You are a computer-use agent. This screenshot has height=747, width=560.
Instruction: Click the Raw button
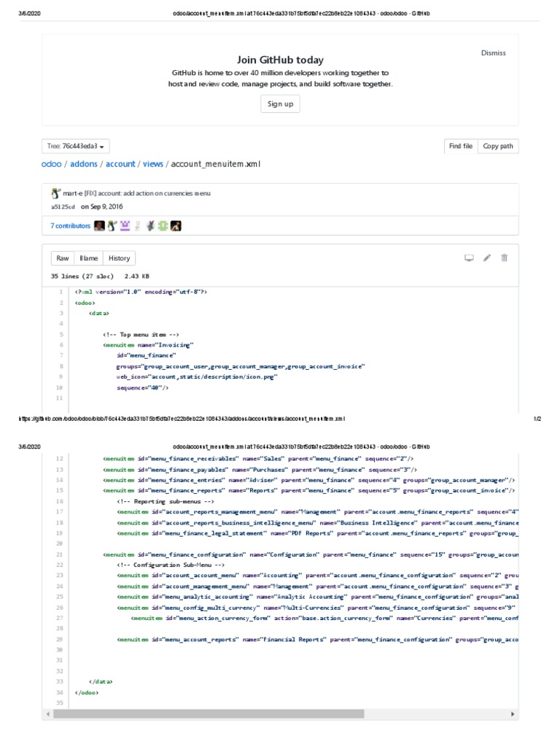tap(63, 258)
